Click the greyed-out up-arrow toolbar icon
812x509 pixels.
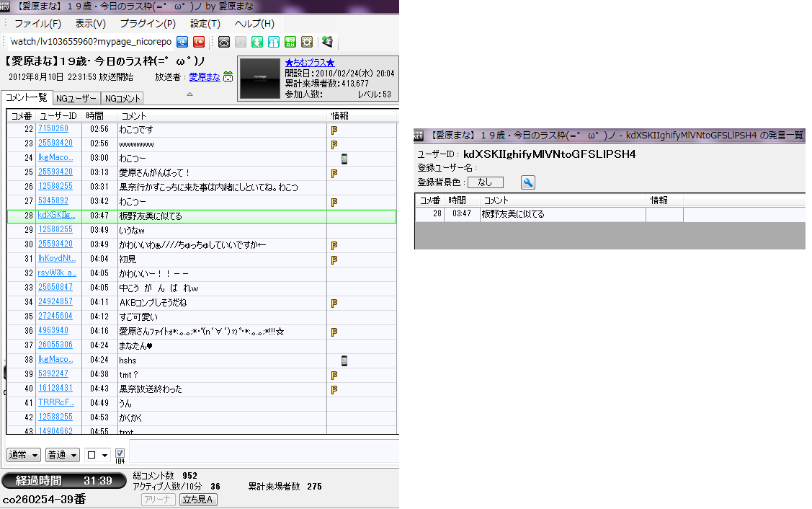click(241, 42)
